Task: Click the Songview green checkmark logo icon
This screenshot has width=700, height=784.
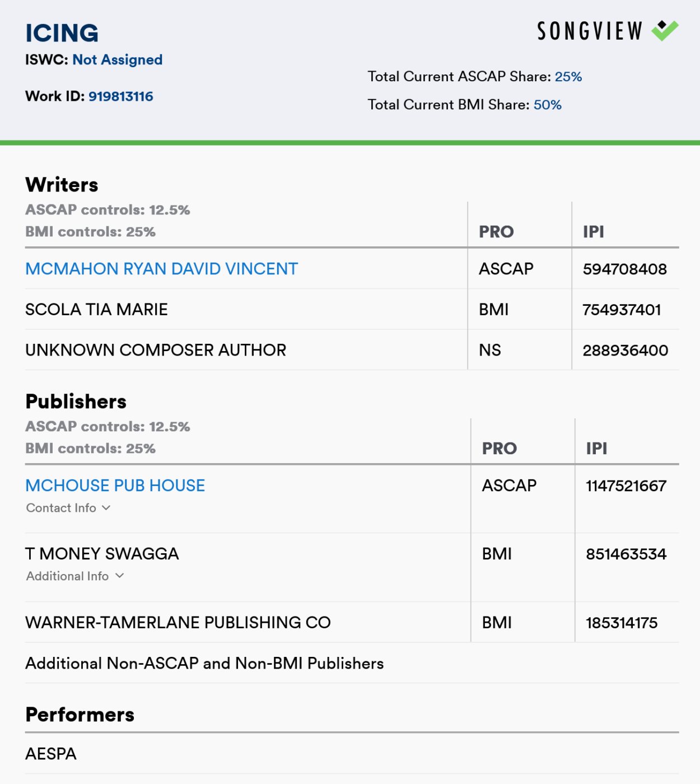Action: 664,31
